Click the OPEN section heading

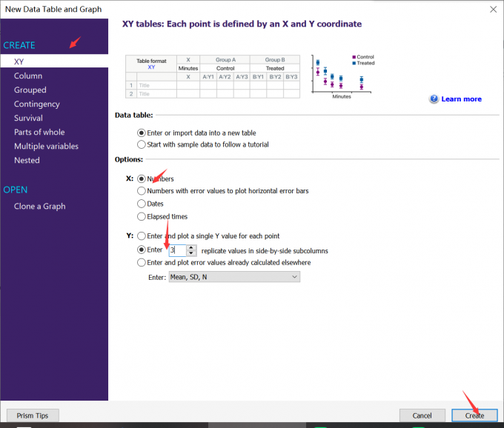(x=16, y=190)
